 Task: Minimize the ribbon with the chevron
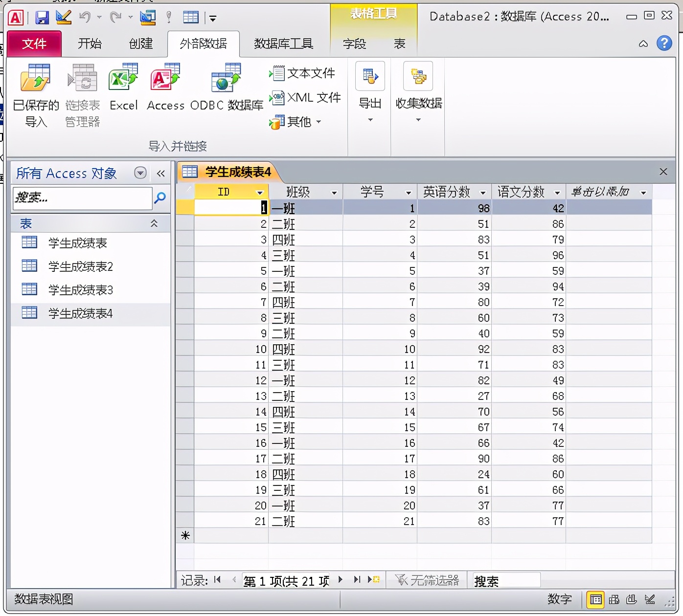point(642,44)
